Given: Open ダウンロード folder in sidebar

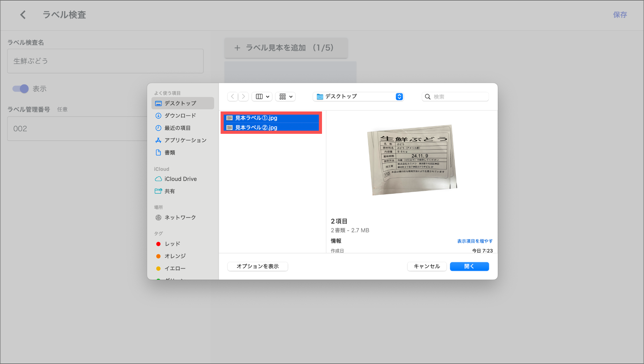Looking at the screenshot, I should [180, 116].
